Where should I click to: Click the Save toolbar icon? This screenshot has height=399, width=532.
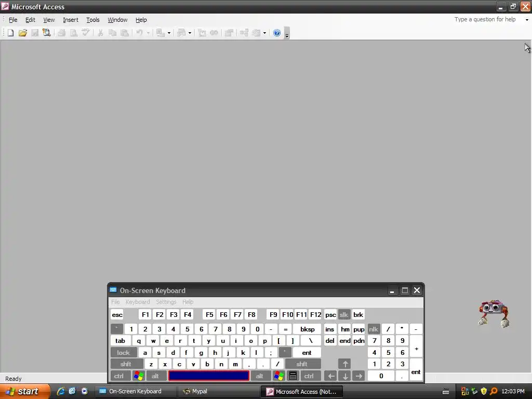click(35, 33)
